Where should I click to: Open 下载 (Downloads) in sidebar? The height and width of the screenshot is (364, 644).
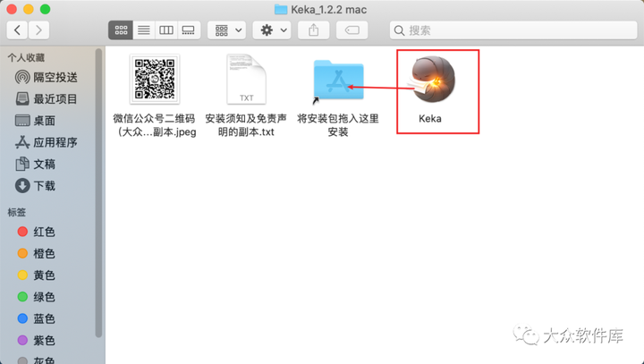click(35, 186)
